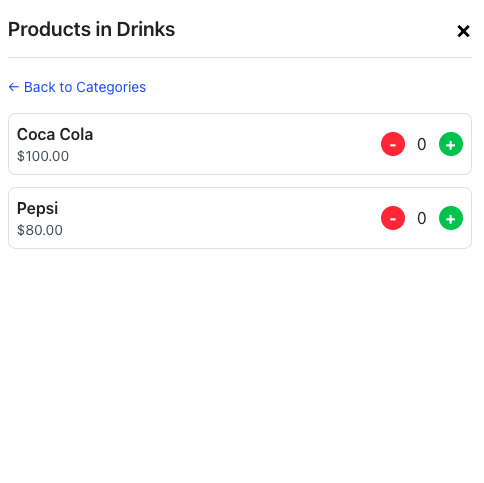Select the Pepsi product card
The image size is (484, 483).
(240, 218)
